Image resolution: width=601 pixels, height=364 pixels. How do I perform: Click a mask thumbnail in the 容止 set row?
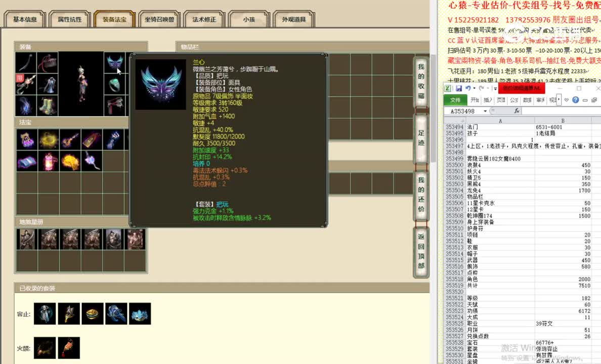[x=140, y=313]
